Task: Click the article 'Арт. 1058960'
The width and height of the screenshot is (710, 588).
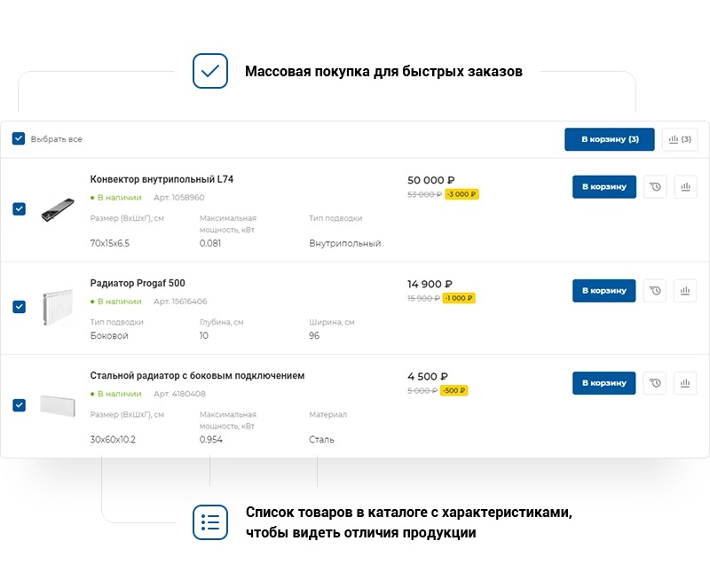Action: (179, 198)
